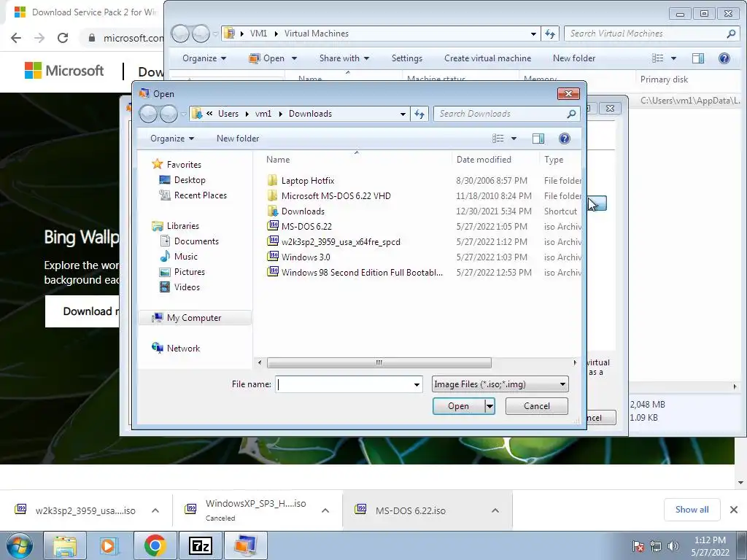Viewport: 747px width, 560px height.
Task: Toggle preview pane icon in Open dialog
Action: [x=538, y=139]
